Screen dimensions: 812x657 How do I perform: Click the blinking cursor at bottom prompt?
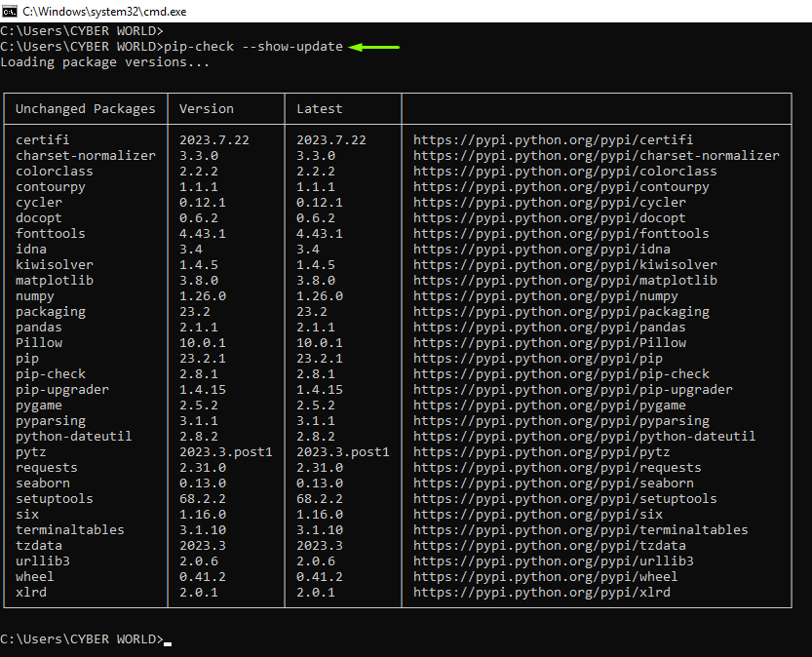[x=168, y=643]
